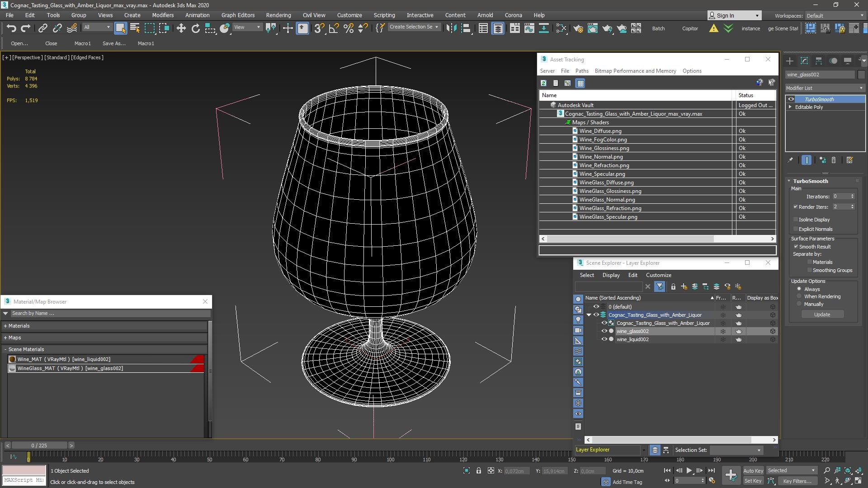Expand Maps group in Material/Map Browser
868x488 pixels.
(x=5, y=338)
